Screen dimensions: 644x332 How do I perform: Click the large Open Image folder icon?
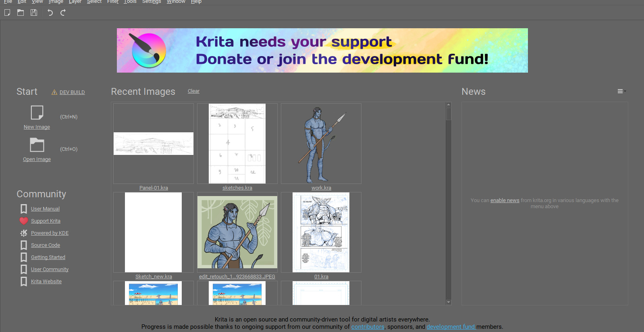37,145
